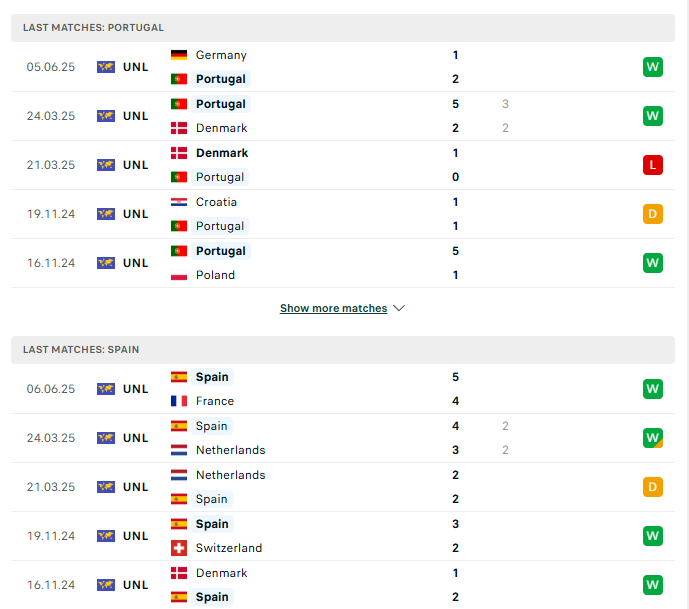Image resolution: width=689 pixels, height=609 pixels.
Task: Click the Germany flag icon
Action: click(x=179, y=55)
